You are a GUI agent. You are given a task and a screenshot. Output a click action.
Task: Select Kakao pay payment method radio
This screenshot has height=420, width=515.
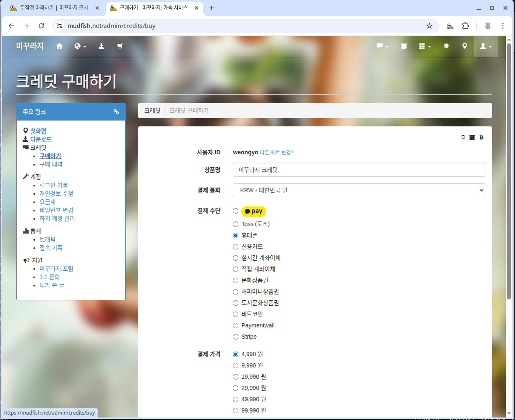tap(235, 211)
